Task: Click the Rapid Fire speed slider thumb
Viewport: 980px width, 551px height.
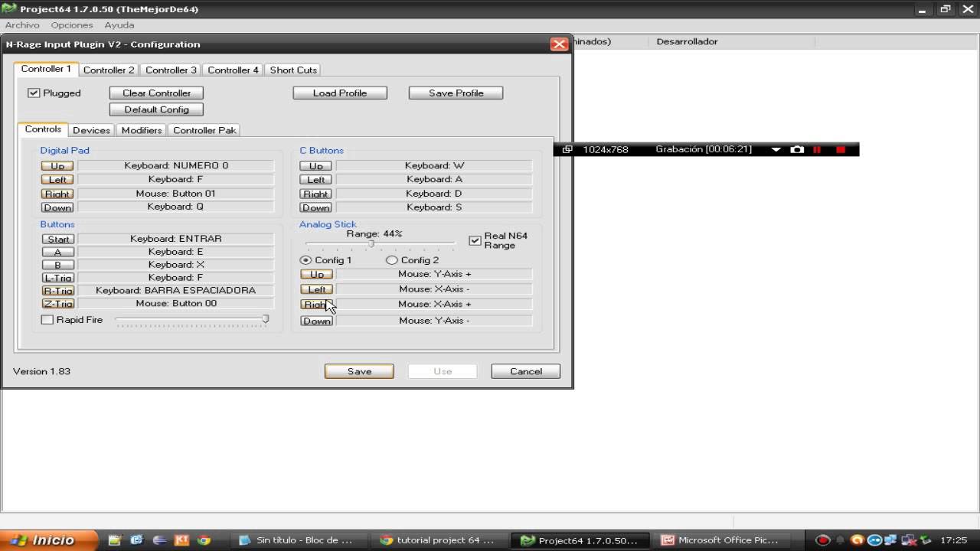Action: (266, 319)
